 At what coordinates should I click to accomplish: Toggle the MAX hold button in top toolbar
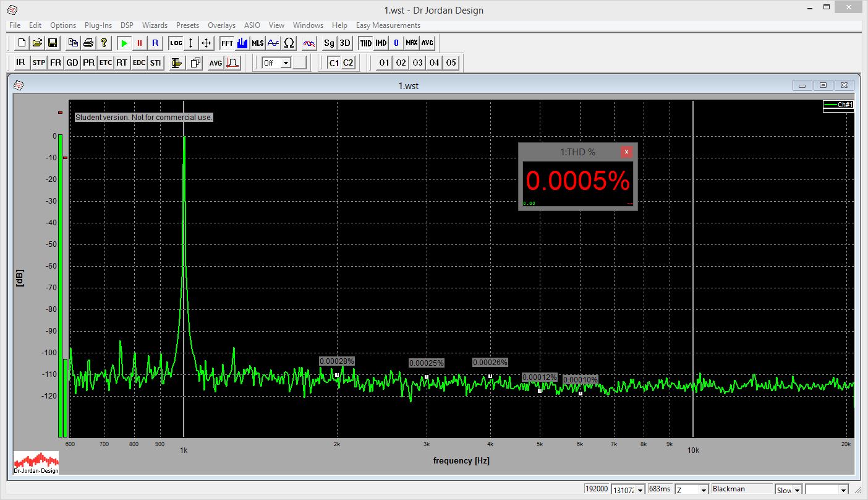pyautogui.click(x=412, y=43)
